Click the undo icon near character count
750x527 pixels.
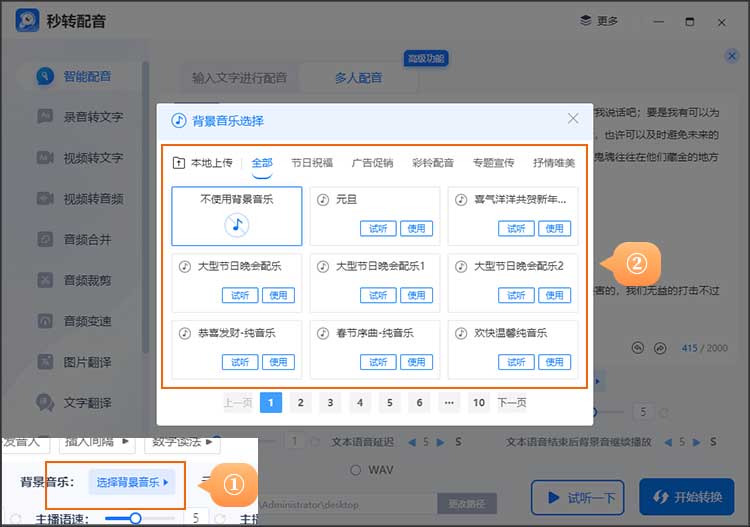click(638, 348)
